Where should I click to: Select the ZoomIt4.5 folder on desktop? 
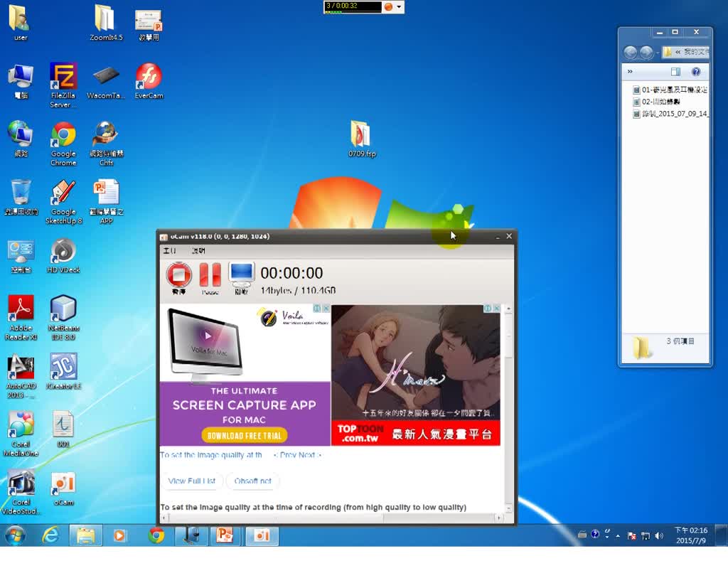106,23
